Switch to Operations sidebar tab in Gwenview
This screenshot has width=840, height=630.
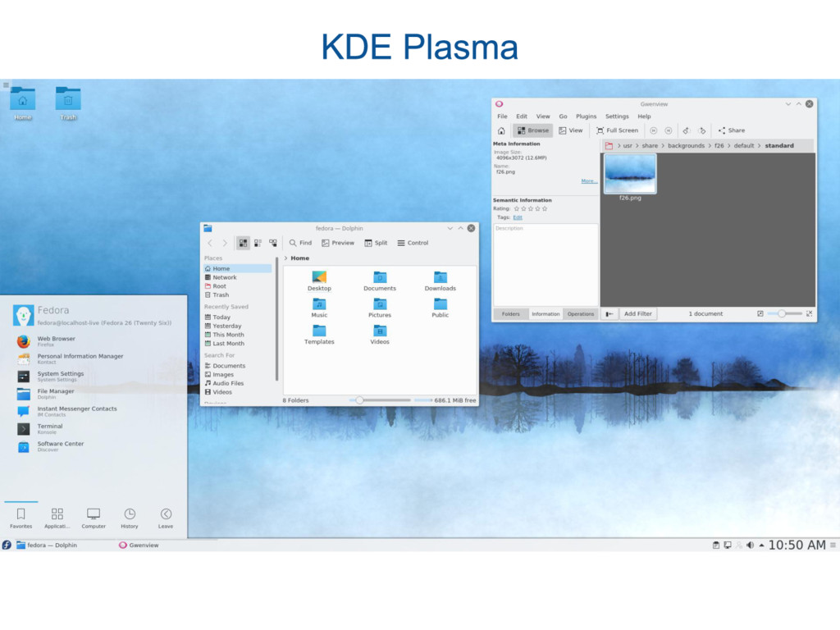(x=581, y=314)
